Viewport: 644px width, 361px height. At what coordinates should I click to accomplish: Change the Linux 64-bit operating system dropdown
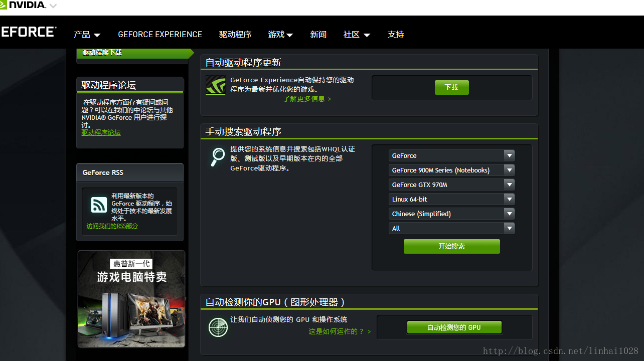tap(451, 200)
